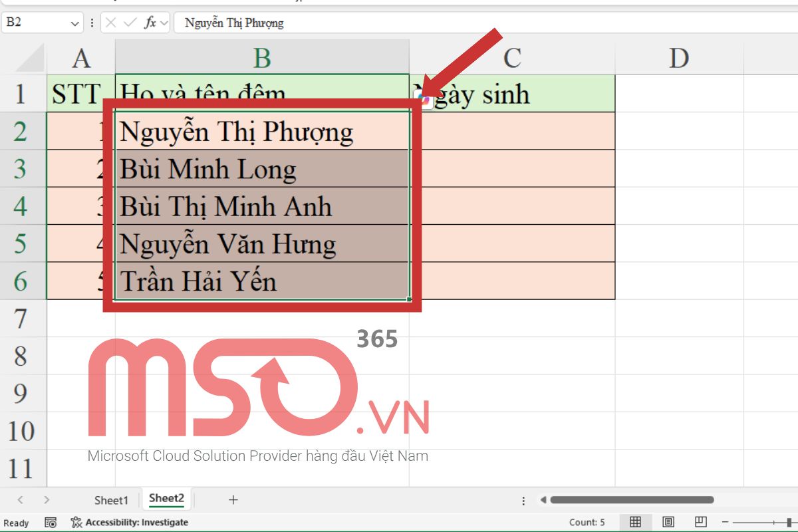The width and height of the screenshot is (798, 532).
Task: Select column D header
Action: coord(679,58)
